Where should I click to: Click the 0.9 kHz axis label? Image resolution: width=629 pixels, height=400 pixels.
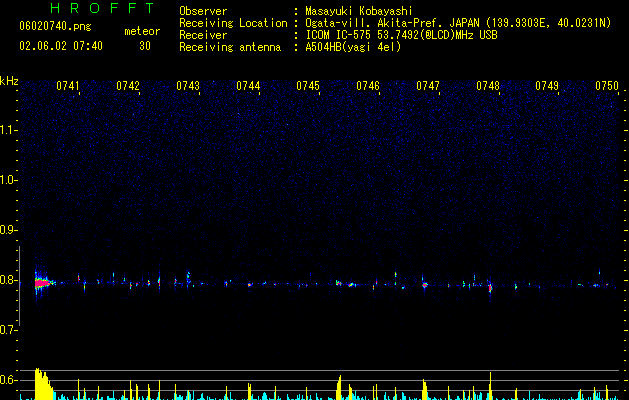click(9, 230)
